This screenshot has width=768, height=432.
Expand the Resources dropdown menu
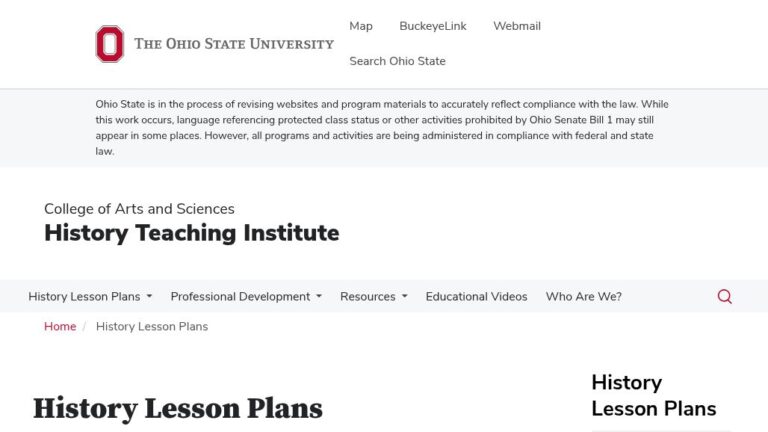(373, 296)
